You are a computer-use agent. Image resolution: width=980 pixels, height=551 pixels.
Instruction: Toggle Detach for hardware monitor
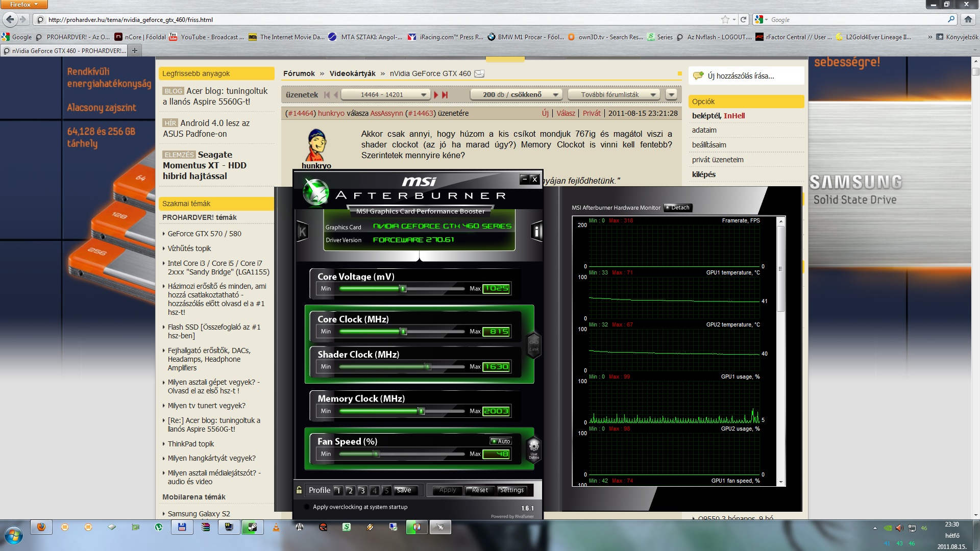pyautogui.click(x=677, y=208)
